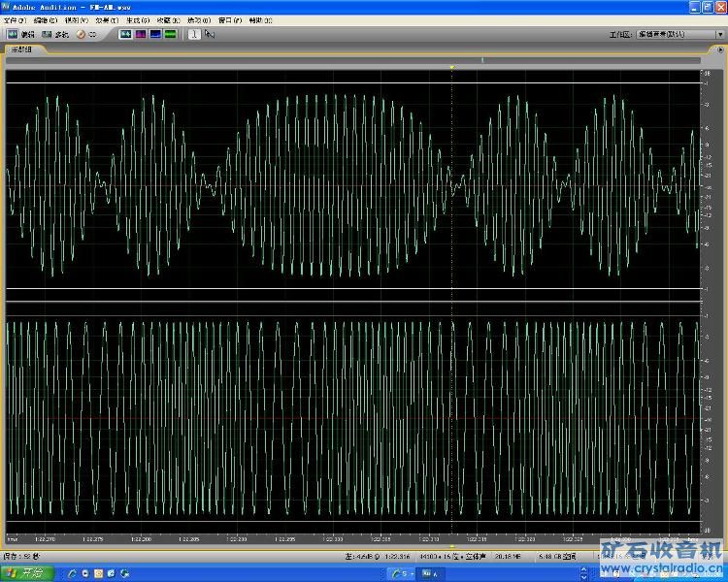Click the yellow playhead marker atop waveform
The width and height of the screenshot is (728, 582).
click(x=452, y=67)
